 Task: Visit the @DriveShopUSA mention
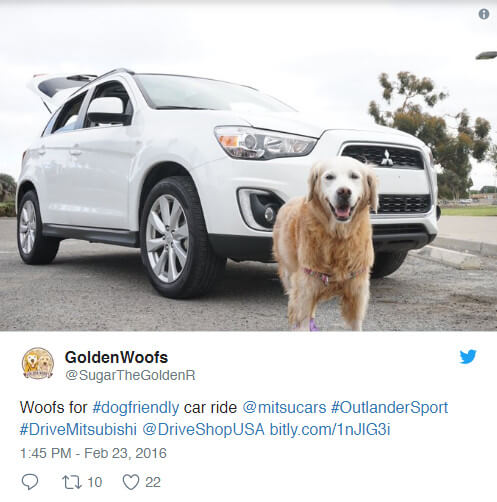click(x=203, y=429)
